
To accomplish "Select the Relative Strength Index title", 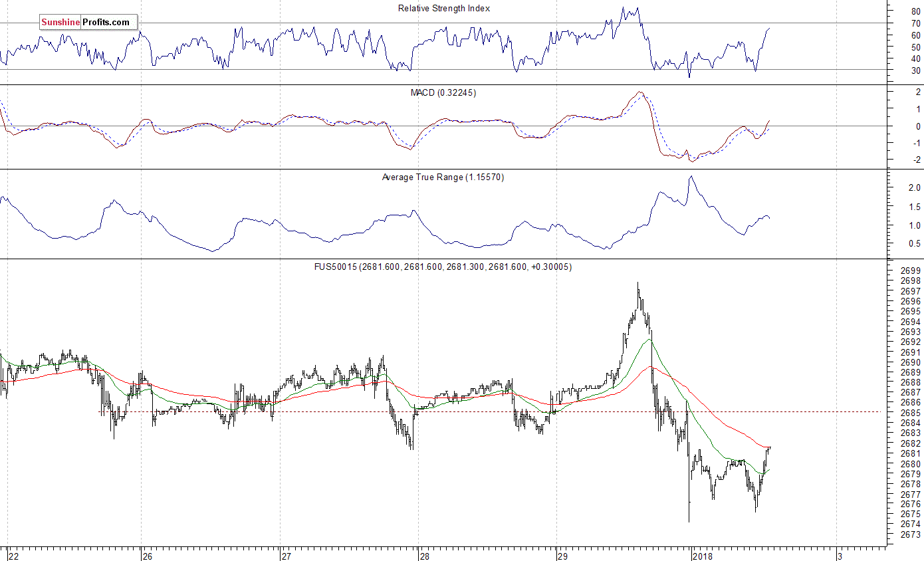I will pyautogui.click(x=444, y=9).
